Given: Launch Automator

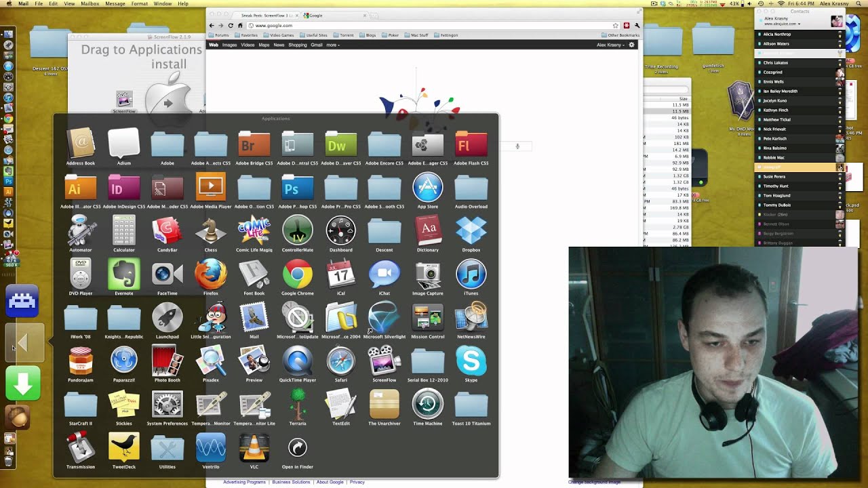Looking at the screenshot, I should pos(81,231).
